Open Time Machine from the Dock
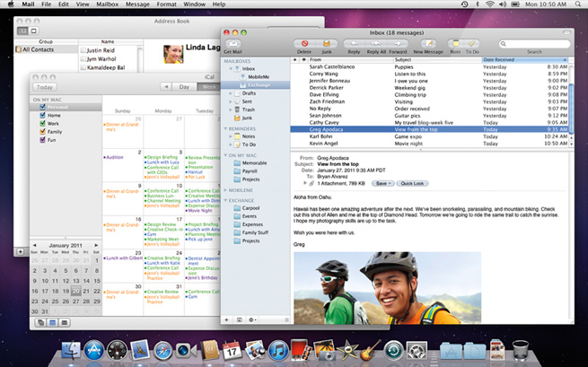 click(393, 351)
